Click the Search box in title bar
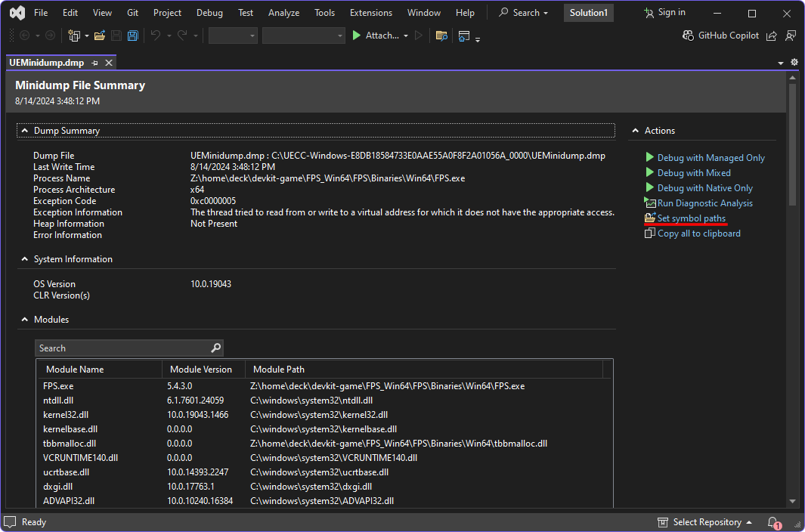Screen dimensions: 805x532 point(523,13)
